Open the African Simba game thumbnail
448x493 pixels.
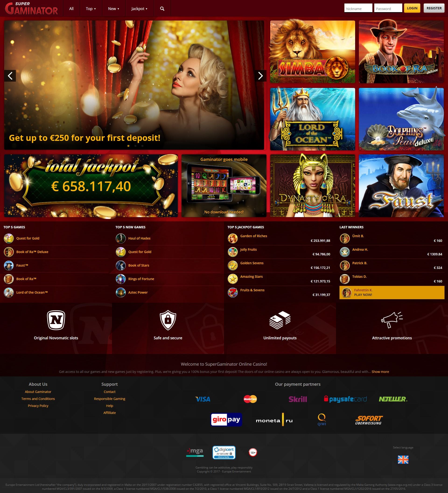312,52
